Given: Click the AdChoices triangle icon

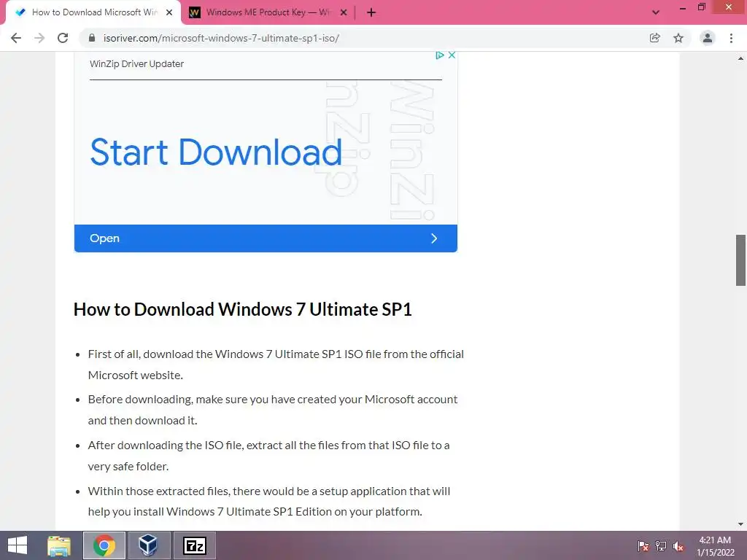Looking at the screenshot, I should pyautogui.click(x=440, y=55).
